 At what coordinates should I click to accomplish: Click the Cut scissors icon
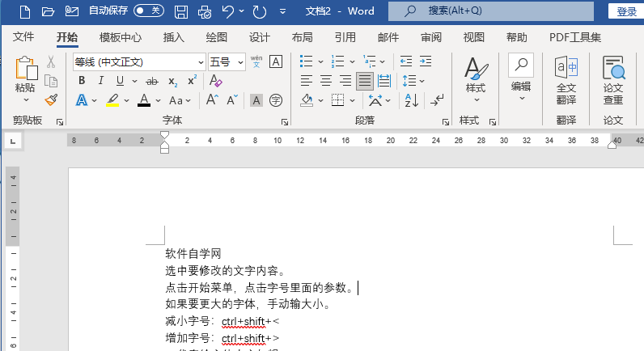[51, 62]
